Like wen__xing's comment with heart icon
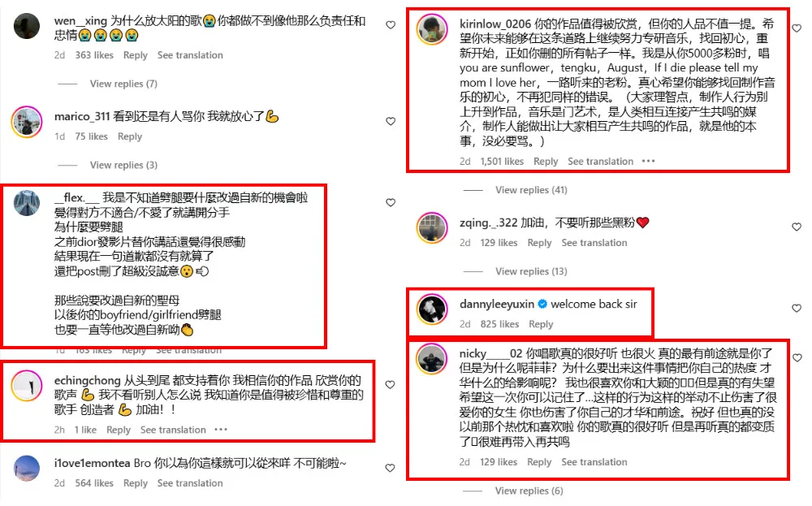 click(391, 25)
